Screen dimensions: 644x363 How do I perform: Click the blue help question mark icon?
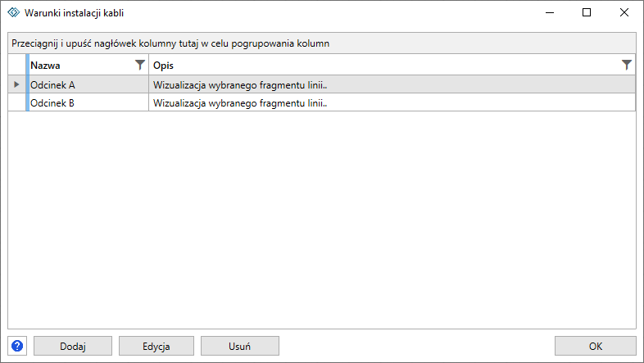point(17,346)
